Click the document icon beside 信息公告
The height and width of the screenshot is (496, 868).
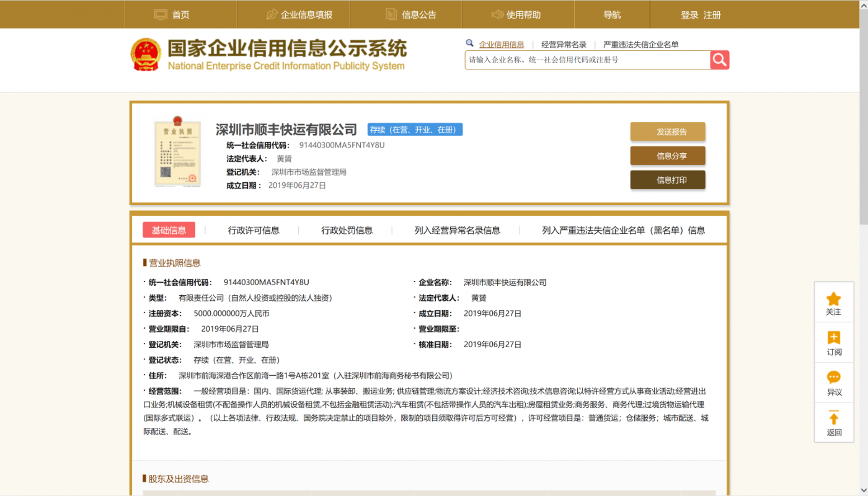[391, 14]
